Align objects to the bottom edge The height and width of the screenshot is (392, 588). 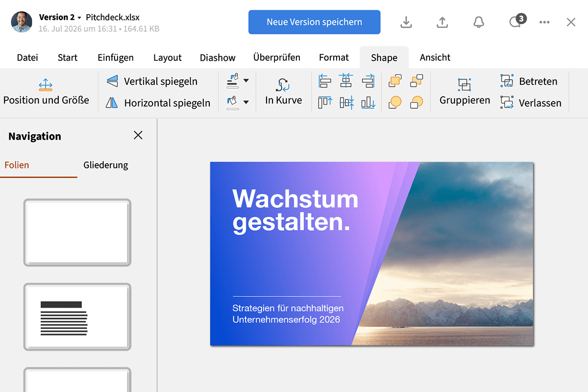coord(368,102)
